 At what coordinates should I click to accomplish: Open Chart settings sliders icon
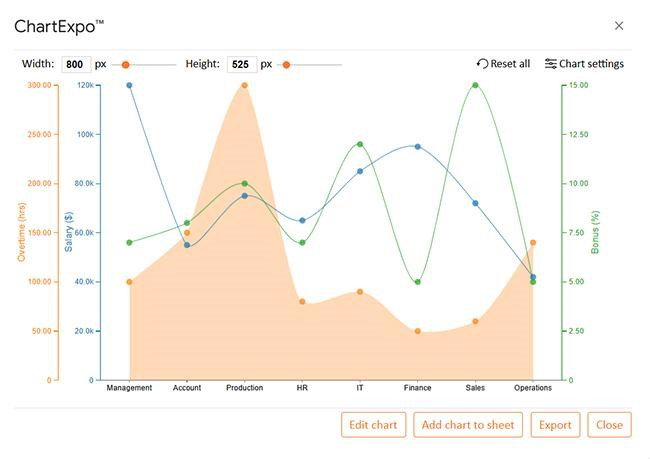(550, 64)
